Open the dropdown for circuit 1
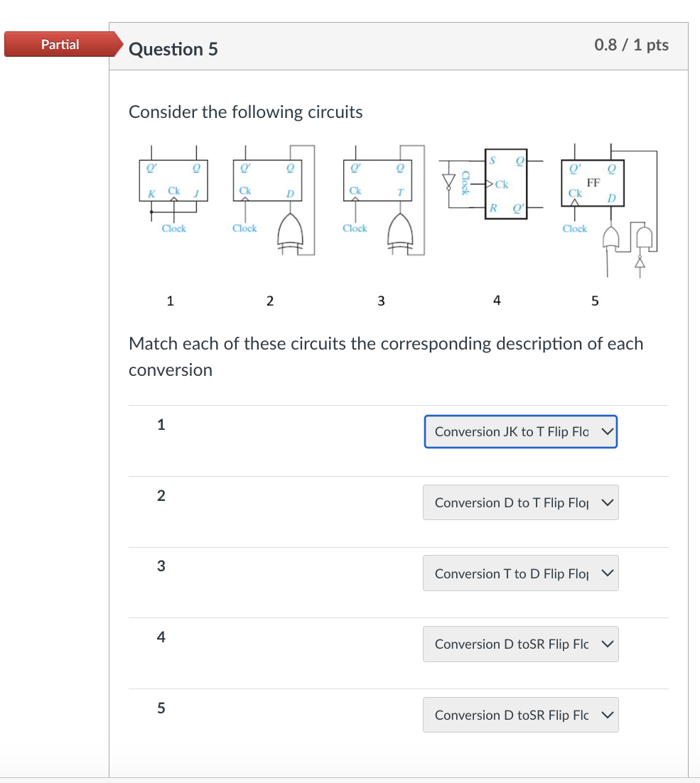This screenshot has height=783, width=700. tap(519, 431)
